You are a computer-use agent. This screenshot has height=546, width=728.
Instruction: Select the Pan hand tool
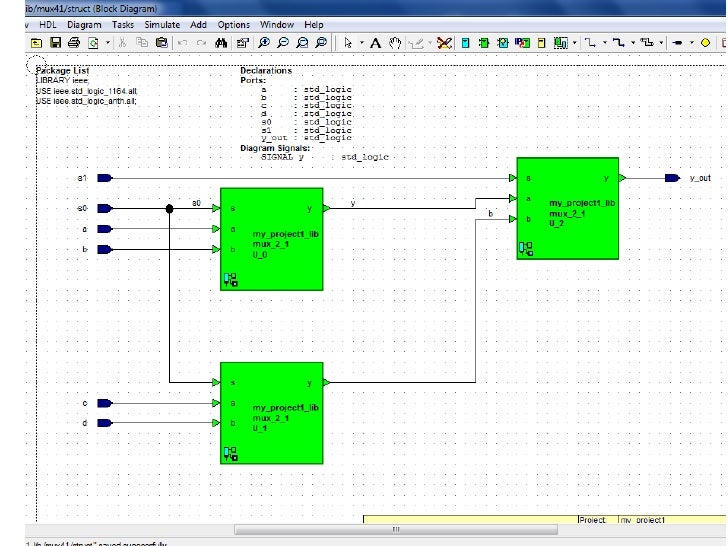395,43
